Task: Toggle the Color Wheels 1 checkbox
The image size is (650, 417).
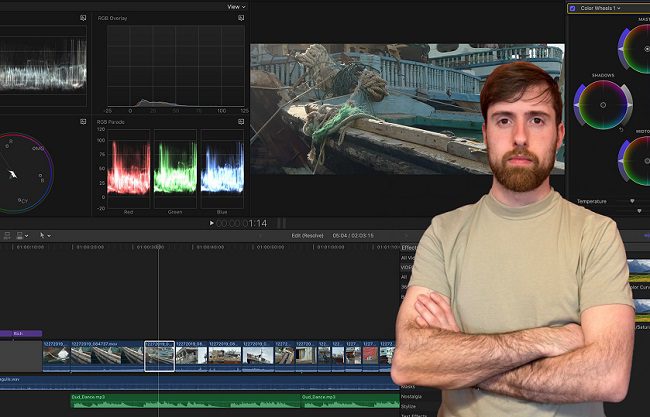Action: point(572,8)
